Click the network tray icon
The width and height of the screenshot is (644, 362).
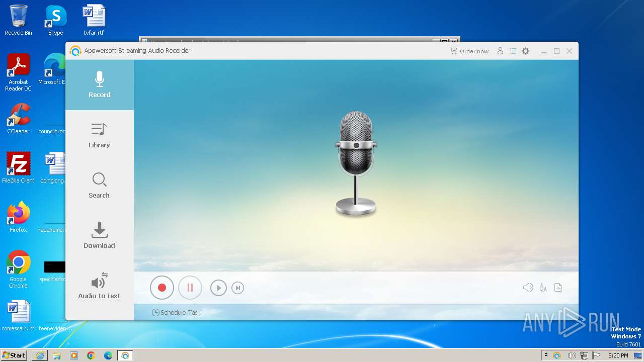tap(584, 355)
